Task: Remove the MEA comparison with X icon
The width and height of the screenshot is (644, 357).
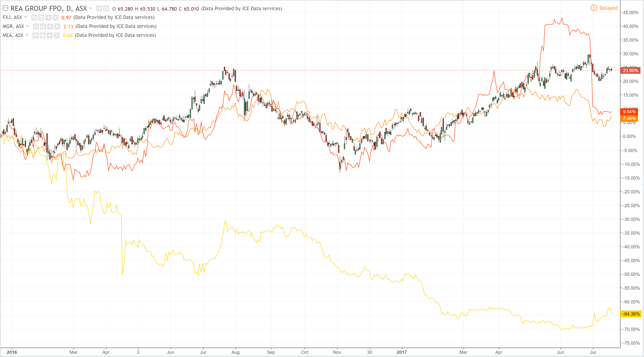Action: (57, 35)
